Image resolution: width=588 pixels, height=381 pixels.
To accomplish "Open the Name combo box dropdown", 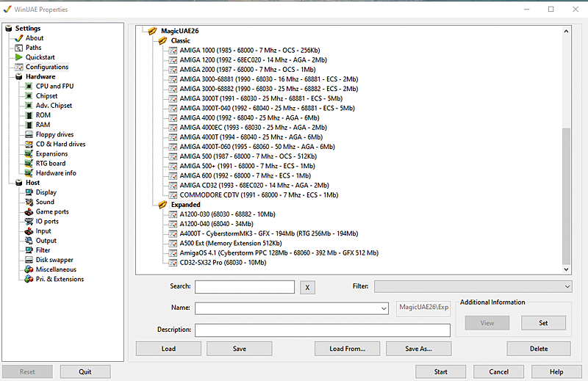I will (384, 309).
